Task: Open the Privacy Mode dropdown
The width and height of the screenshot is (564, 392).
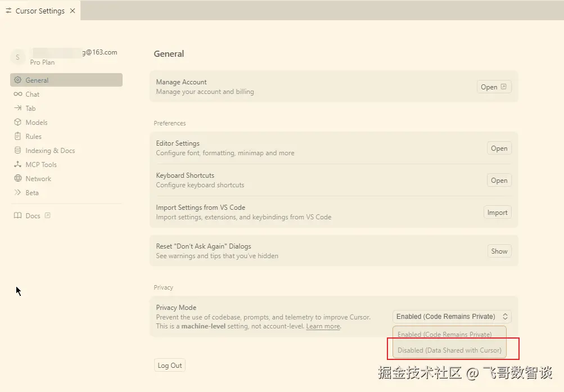Action: point(452,317)
